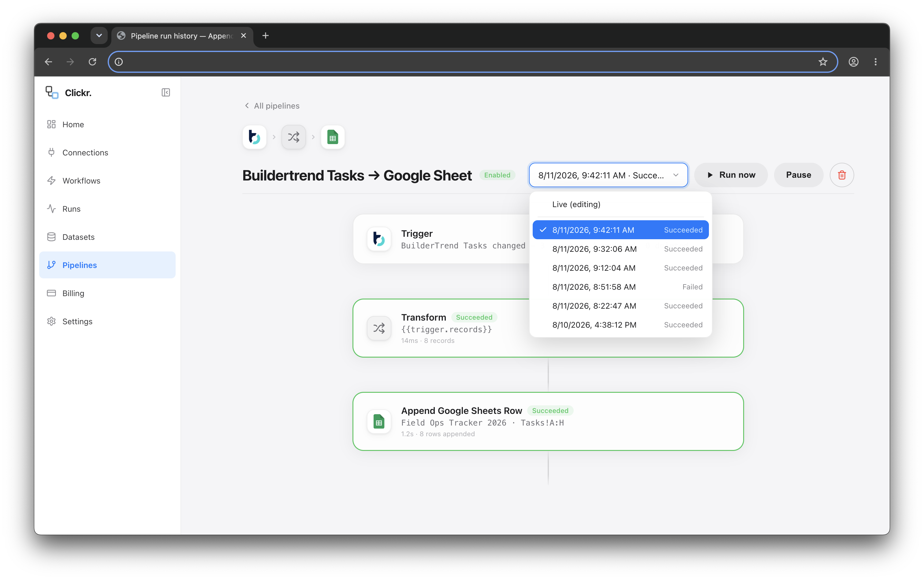Open Home in the sidebar

107,124
